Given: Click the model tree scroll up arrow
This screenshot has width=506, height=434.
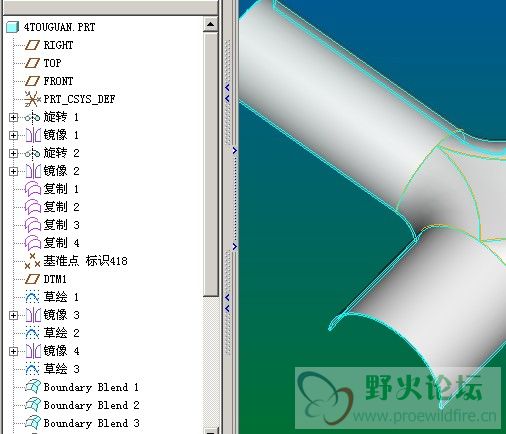Looking at the screenshot, I should [x=210, y=24].
